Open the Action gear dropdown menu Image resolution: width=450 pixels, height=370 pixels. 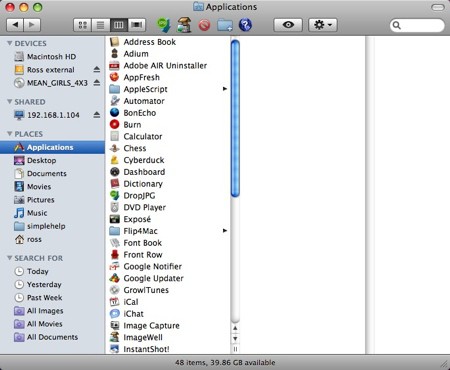point(323,25)
